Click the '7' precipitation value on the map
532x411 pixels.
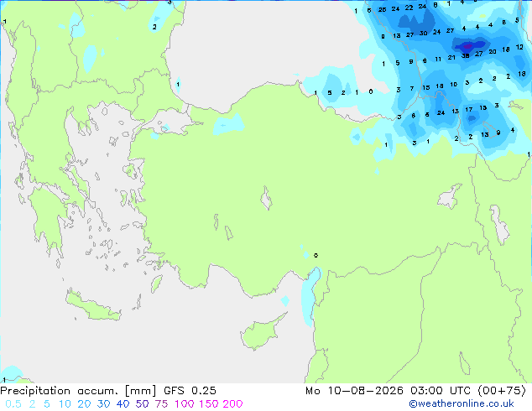click(411, 89)
